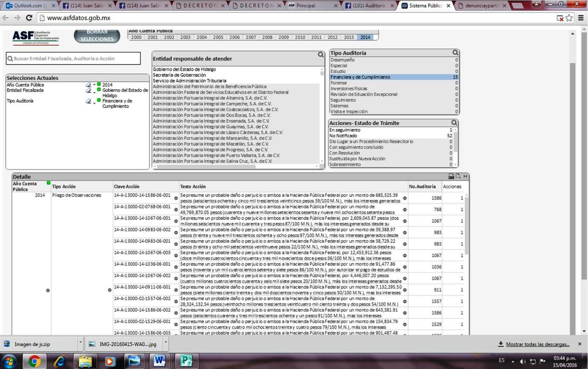Collapse the first row's Clave Acción circle

click(176, 198)
